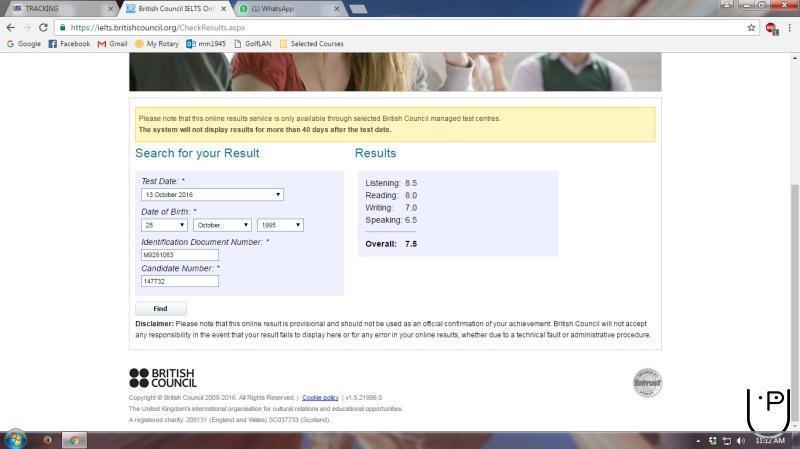Open the Cookie policy link
Image resolution: width=800 pixels, height=449 pixels.
click(x=320, y=397)
